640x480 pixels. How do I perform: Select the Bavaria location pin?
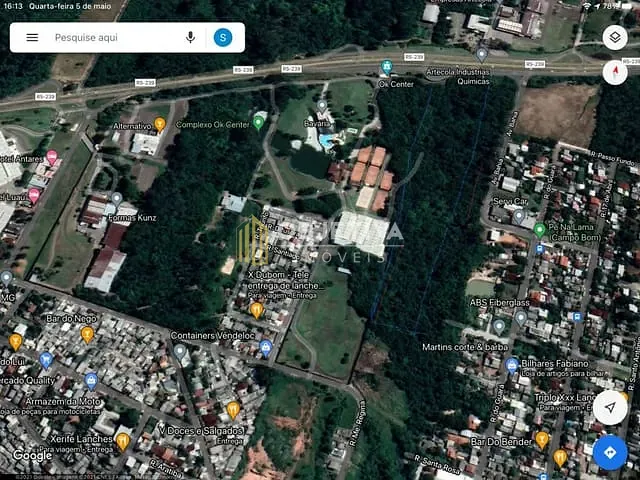click(322, 107)
